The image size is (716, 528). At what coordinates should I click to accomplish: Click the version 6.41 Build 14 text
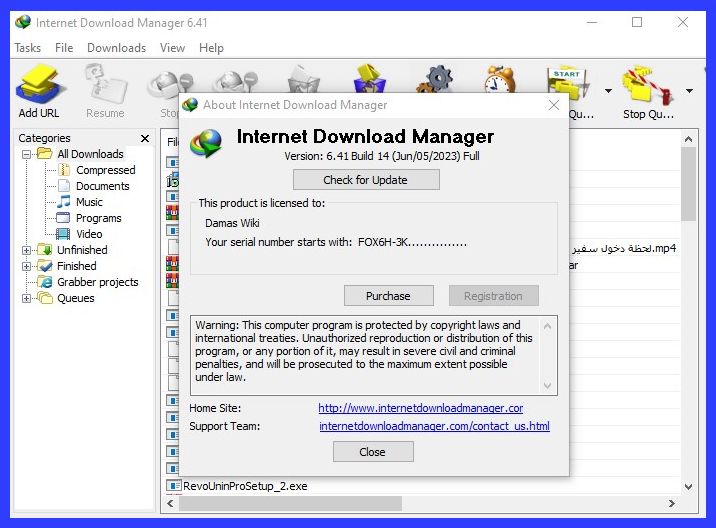pyautogui.click(x=382, y=156)
